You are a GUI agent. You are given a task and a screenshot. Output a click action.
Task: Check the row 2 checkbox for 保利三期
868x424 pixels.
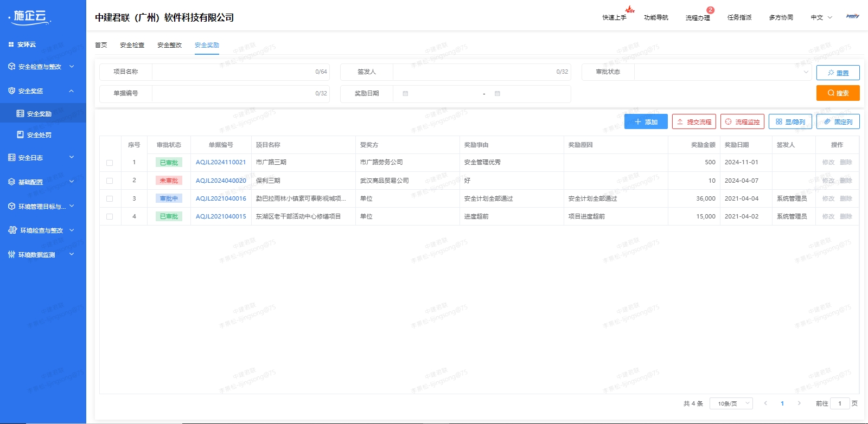click(x=110, y=181)
